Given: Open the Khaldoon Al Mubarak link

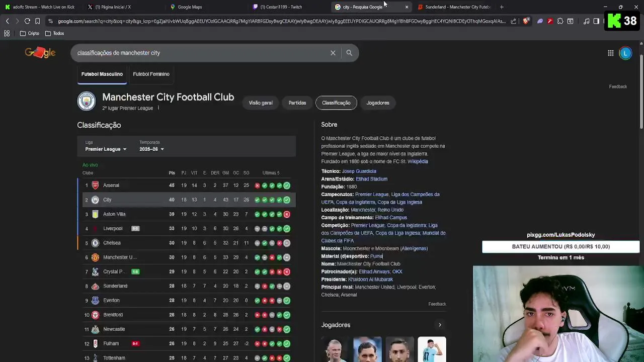Looking at the screenshot, I should click(370, 280).
